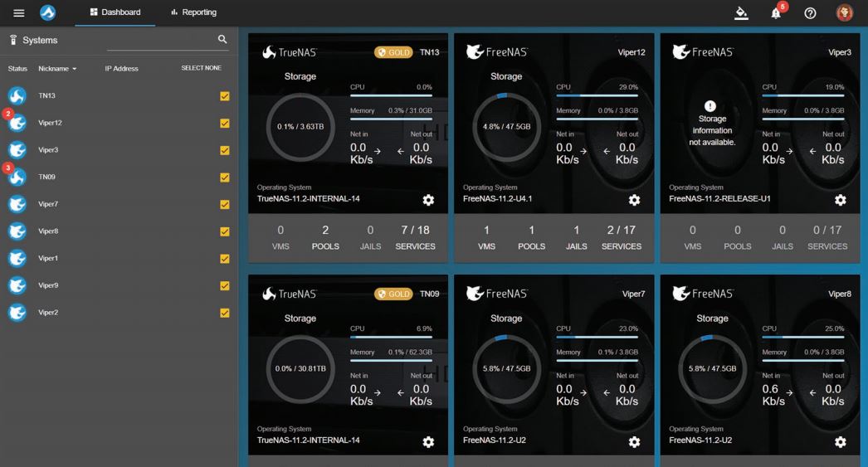Click Viper2 status icon in systems list

tap(17, 313)
